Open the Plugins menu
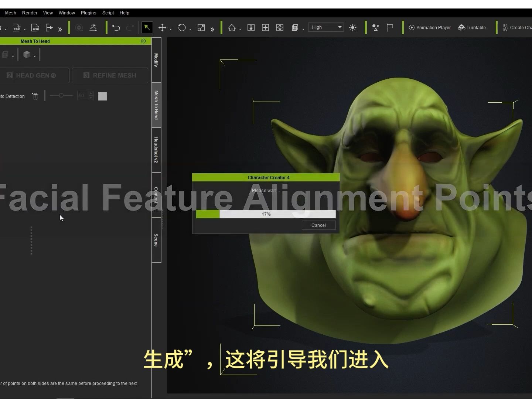 [89, 13]
